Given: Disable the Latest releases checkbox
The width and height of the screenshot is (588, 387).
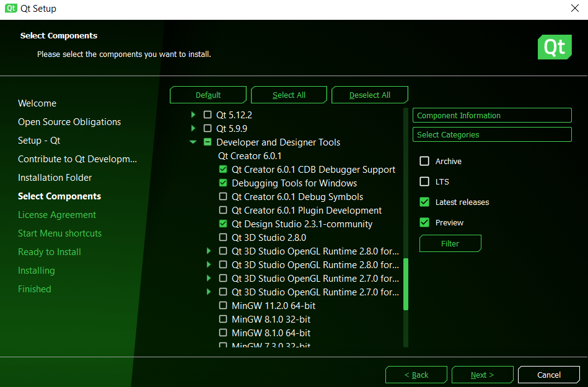Looking at the screenshot, I should tap(424, 202).
